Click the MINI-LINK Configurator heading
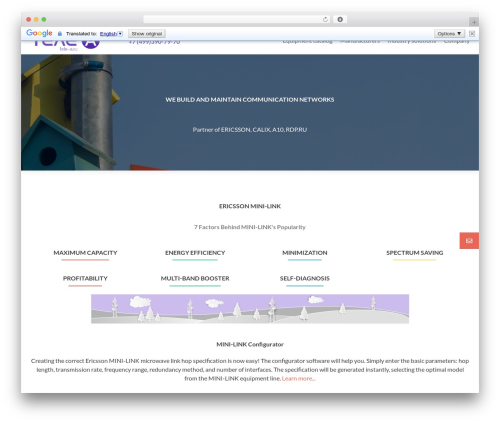This screenshot has height=423, width=500. [x=250, y=344]
